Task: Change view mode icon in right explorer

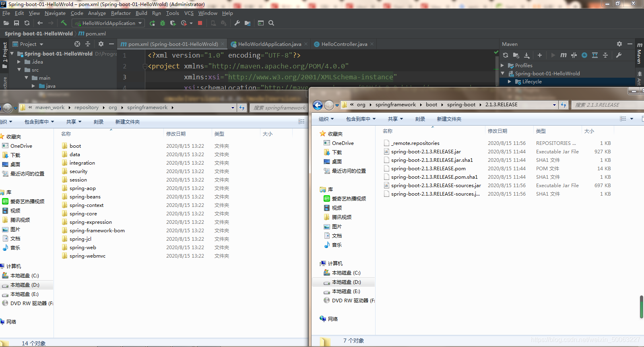Action: click(623, 119)
